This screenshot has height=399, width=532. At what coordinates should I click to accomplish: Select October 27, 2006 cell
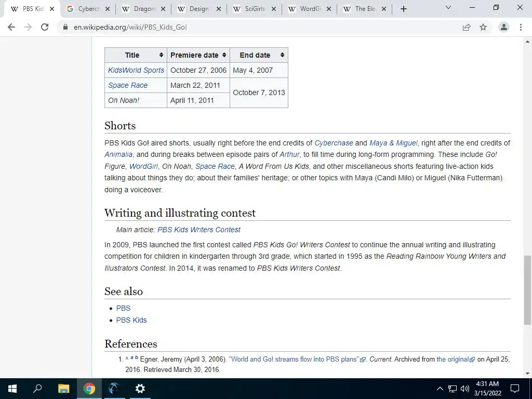[198, 70]
